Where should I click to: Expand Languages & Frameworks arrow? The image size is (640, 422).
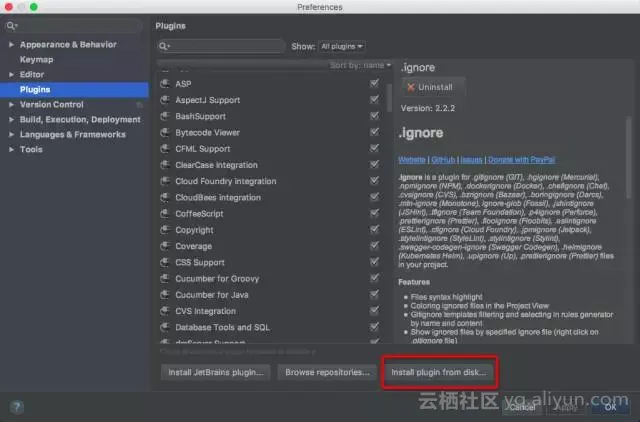pos(11,135)
